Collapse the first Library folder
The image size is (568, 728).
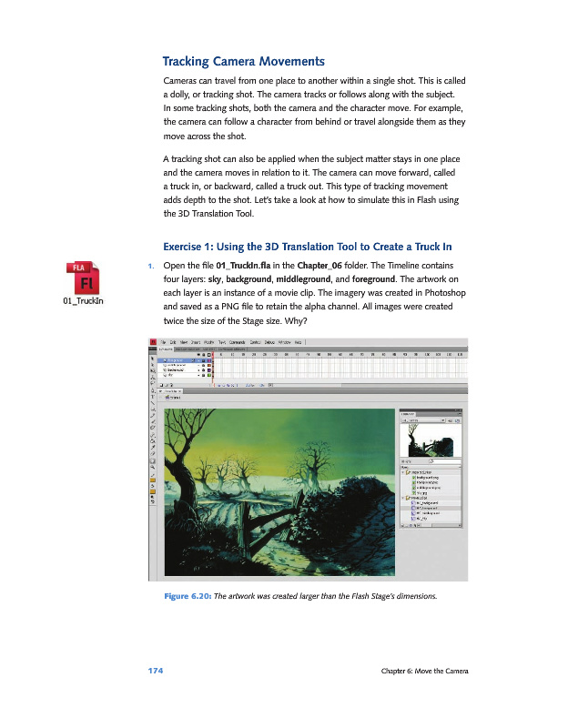[404, 472]
